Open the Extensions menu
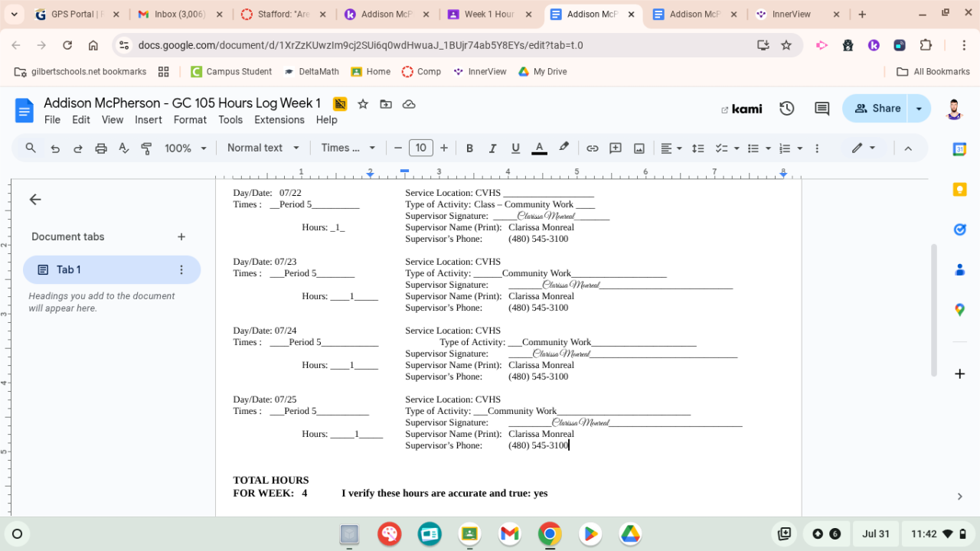 [279, 120]
